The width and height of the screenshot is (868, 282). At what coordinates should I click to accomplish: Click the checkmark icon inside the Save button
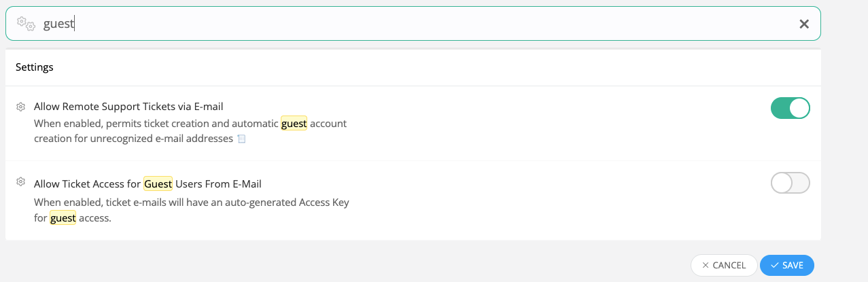coord(775,265)
